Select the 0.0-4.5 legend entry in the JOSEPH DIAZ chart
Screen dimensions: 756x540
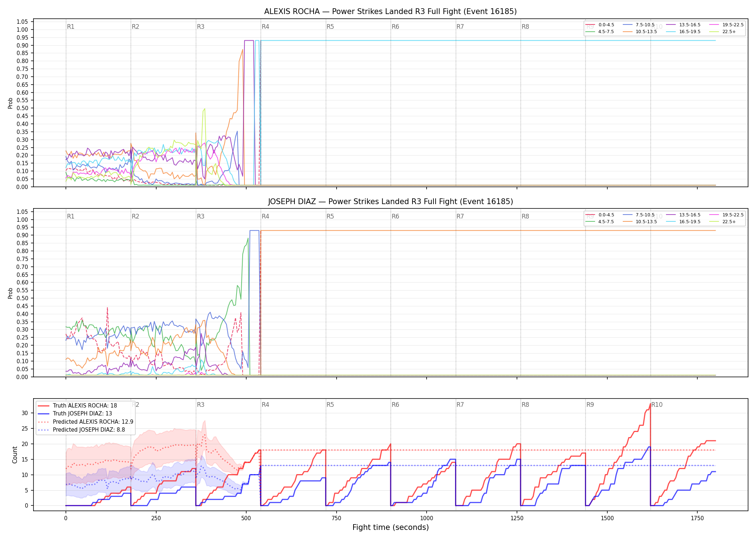(x=600, y=215)
